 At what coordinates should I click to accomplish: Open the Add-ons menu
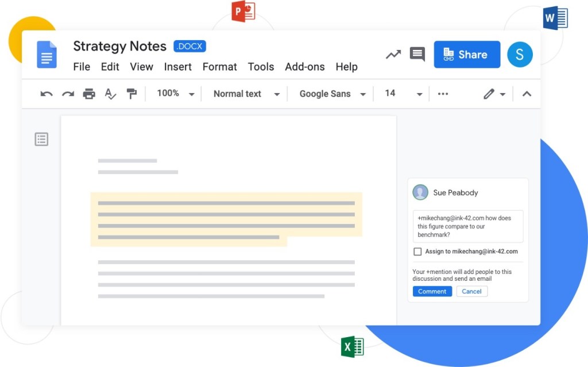(305, 67)
